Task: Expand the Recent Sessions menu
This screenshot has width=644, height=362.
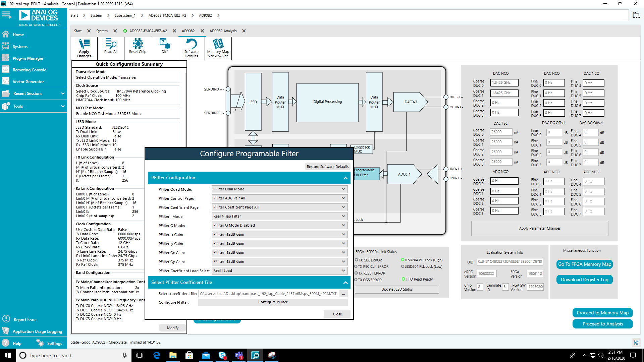Action: (x=34, y=94)
